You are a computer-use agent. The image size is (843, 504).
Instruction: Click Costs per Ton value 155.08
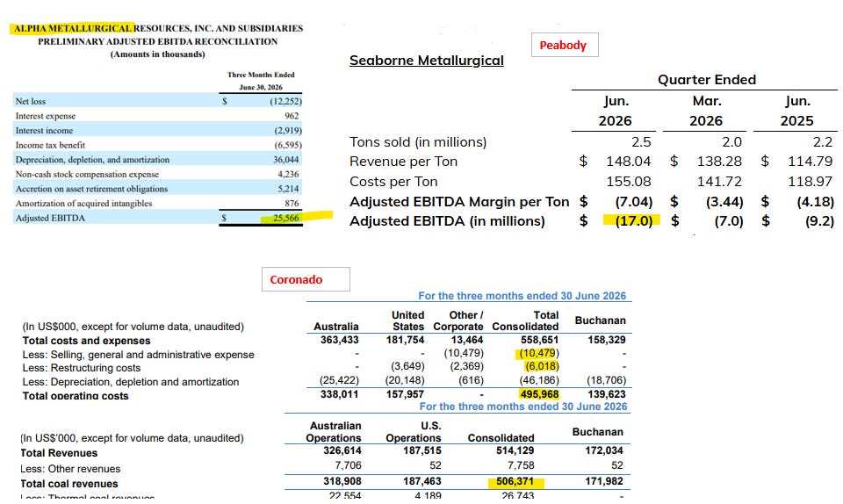point(629,182)
